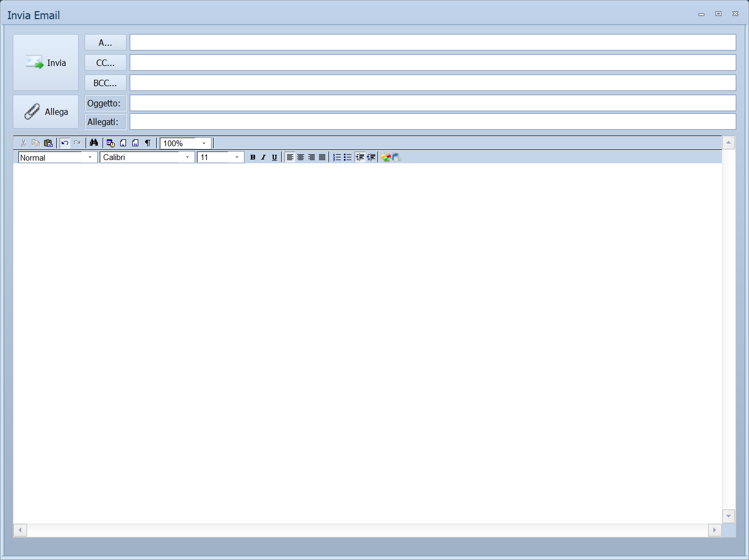Toggle italic formatting

tap(263, 157)
